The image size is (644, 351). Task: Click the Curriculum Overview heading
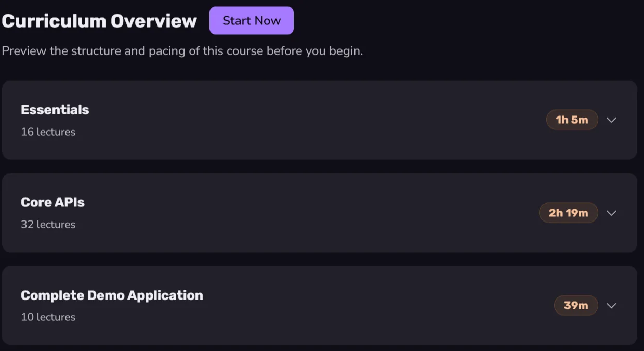pyautogui.click(x=100, y=21)
